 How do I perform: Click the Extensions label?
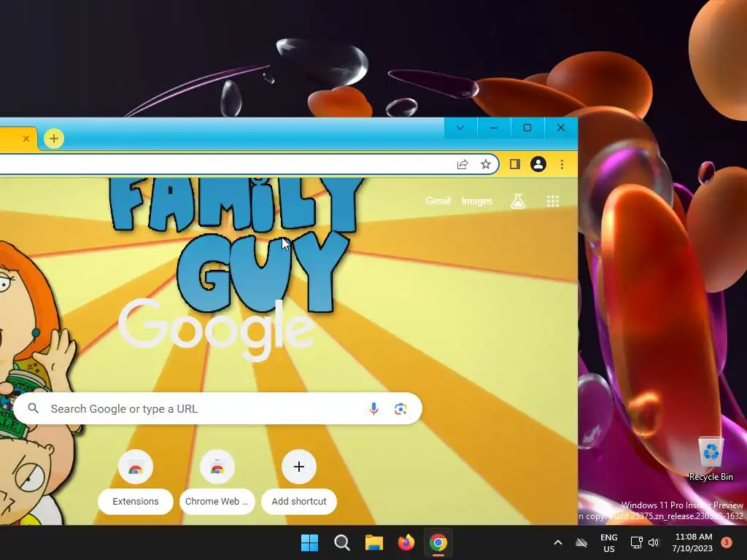click(x=135, y=502)
